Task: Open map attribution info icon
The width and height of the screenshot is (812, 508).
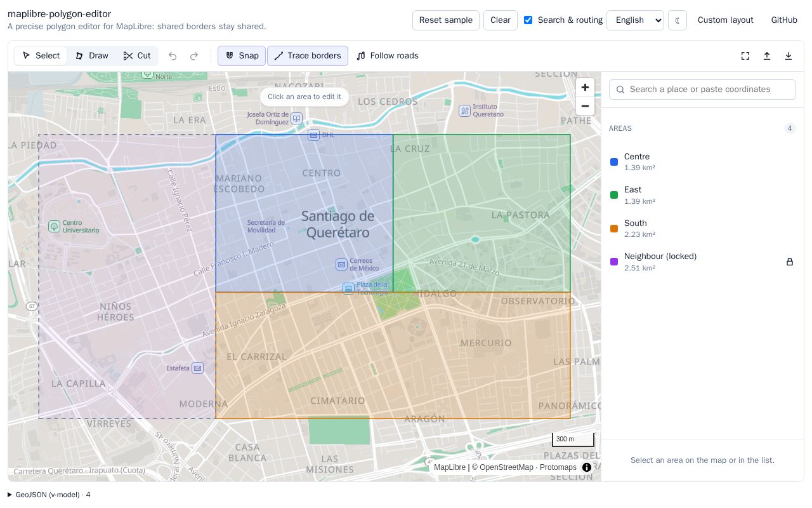Action: click(587, 467)
